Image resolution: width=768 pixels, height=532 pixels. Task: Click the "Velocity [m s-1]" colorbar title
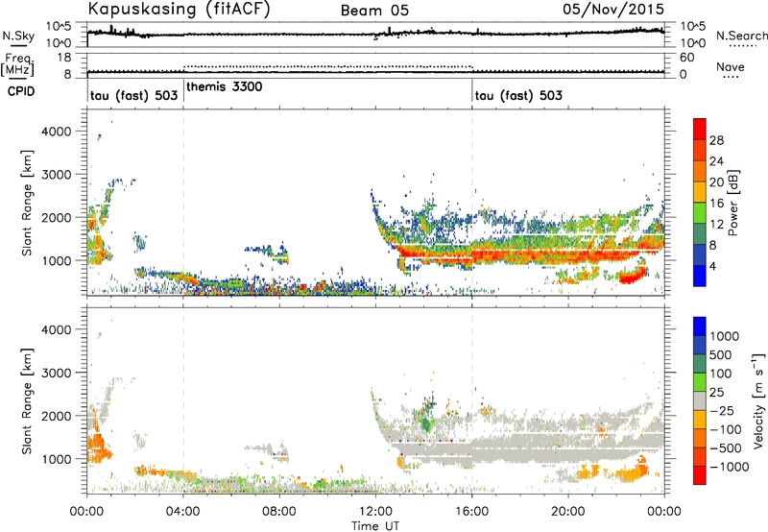pyautogui.click(x=758, y=400)
